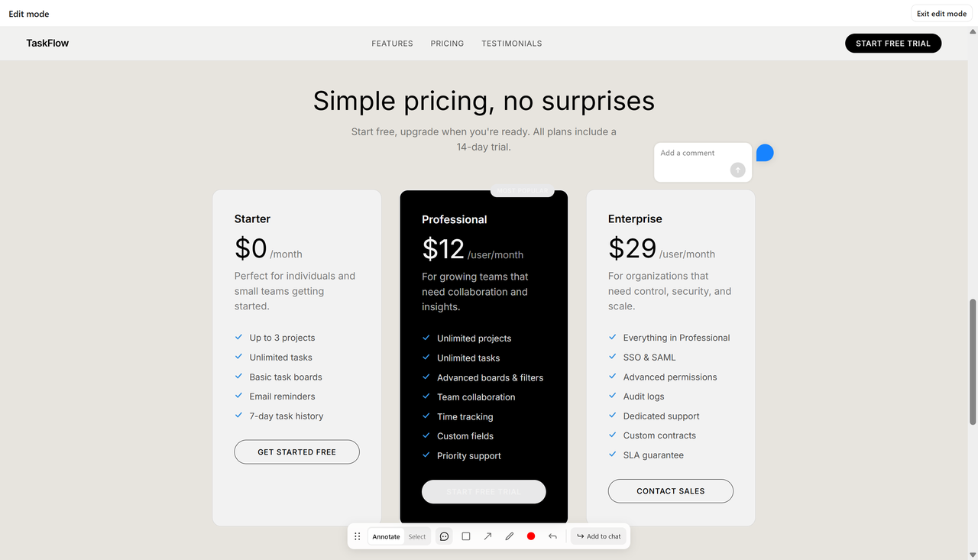Jump to Testimonials section link
The height and width of the screenshot is (560, 978).
512,44
